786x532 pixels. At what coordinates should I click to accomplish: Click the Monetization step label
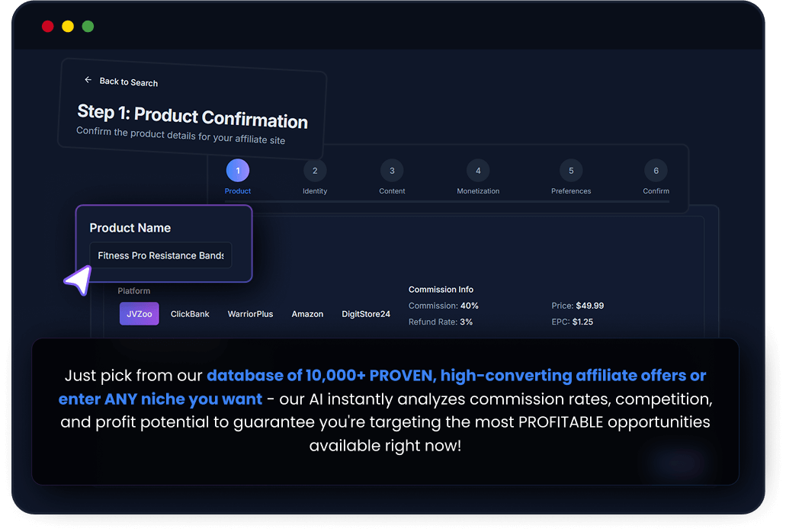pos(478,191)
